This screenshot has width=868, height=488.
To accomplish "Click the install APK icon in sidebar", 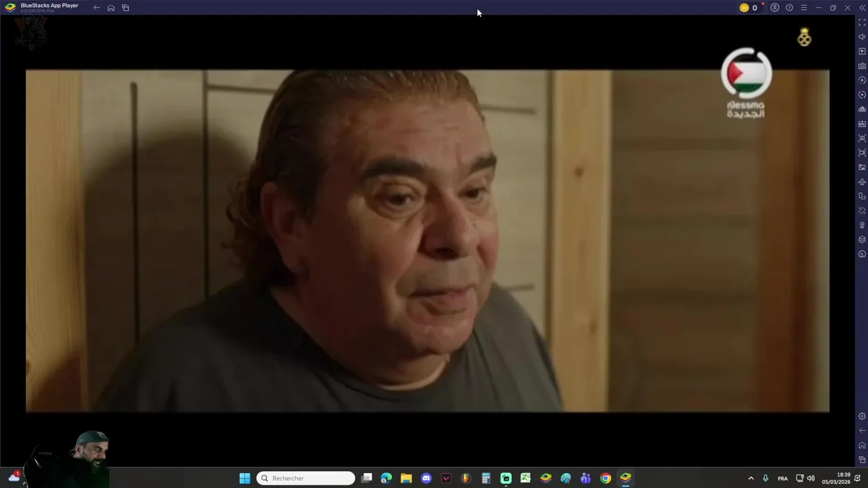I will point(862,124).
